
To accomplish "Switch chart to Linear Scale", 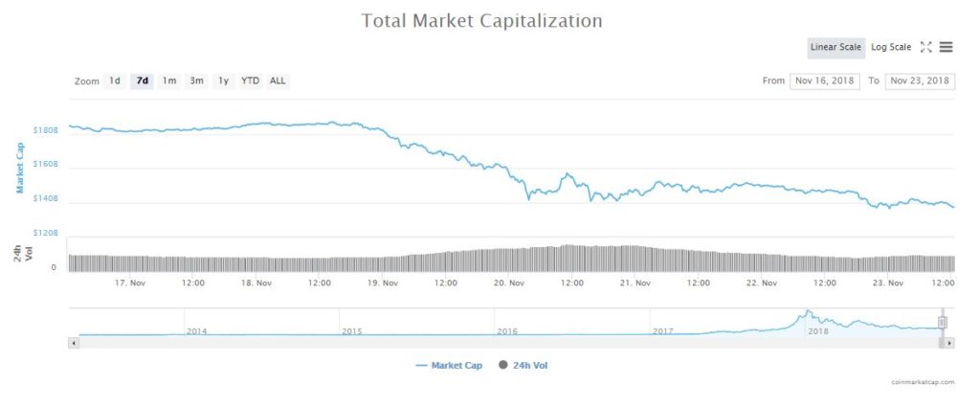I will click(x=835, y=47).
